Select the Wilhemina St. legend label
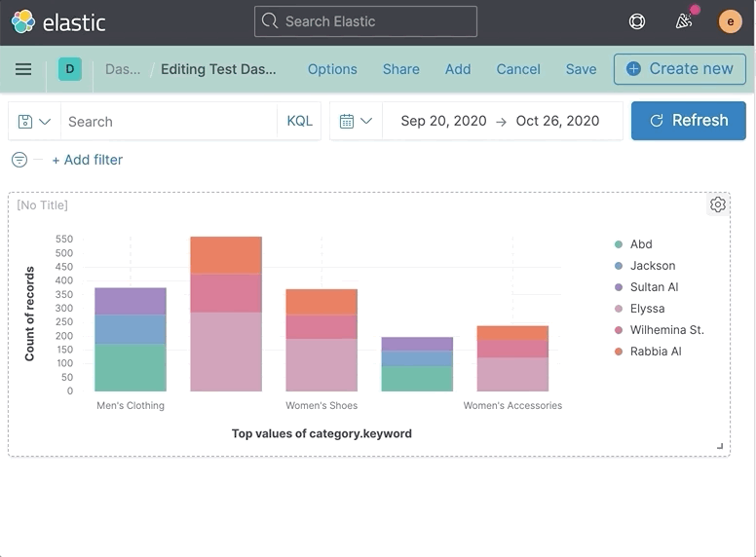Viewport: 756px width, 557px height. 667,330
